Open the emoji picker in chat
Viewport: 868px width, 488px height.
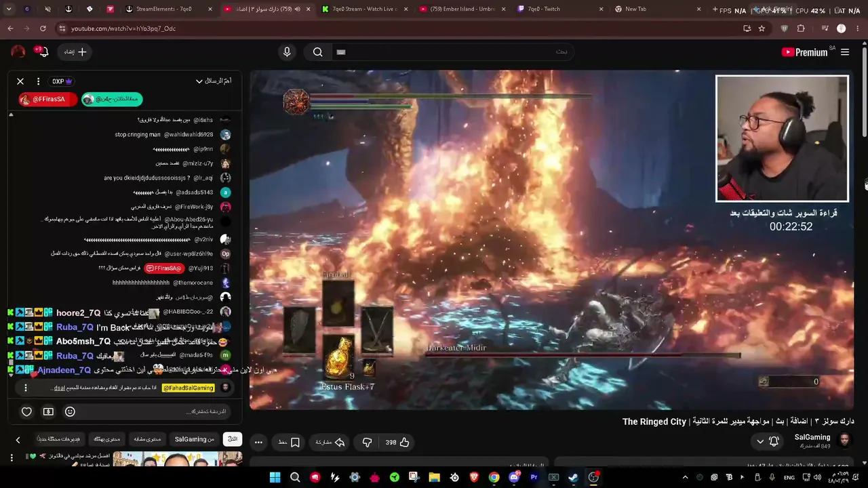tap(70, 411)
